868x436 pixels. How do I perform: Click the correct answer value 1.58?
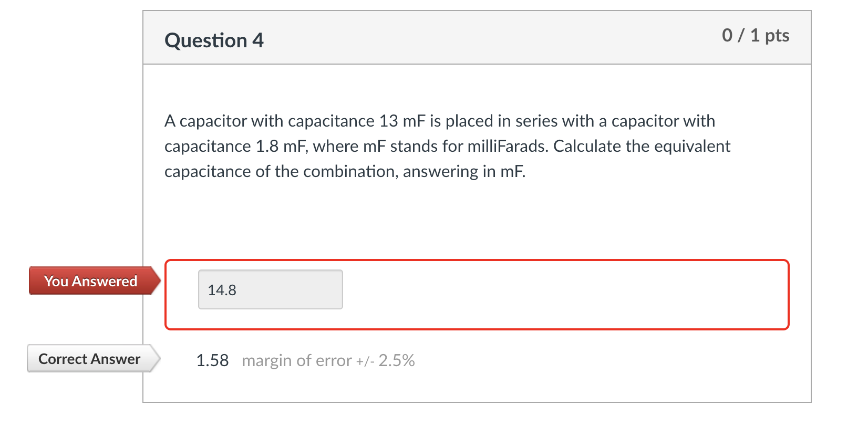[x=212, y=360]
